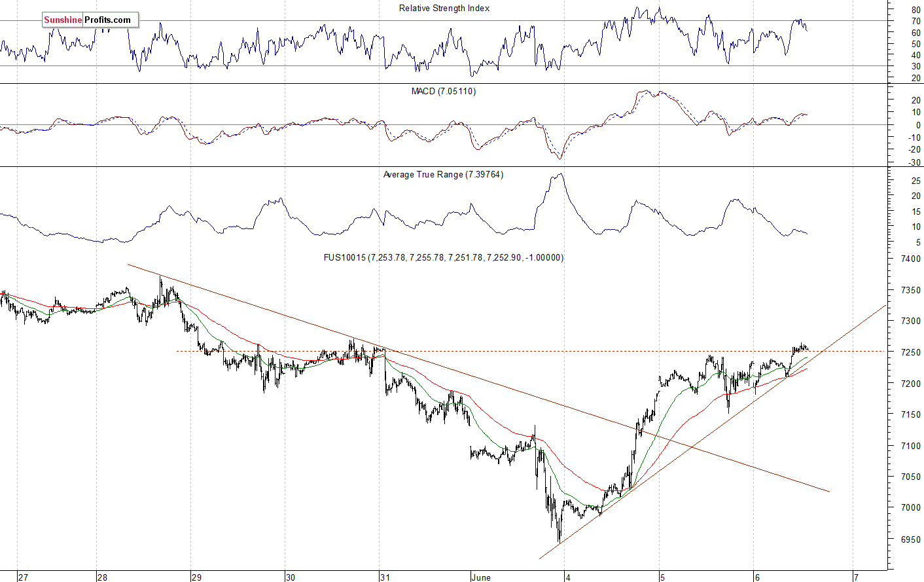The image size is (924, 582).
Task: Click the 6950 price axis value
Action: point(911,539)
